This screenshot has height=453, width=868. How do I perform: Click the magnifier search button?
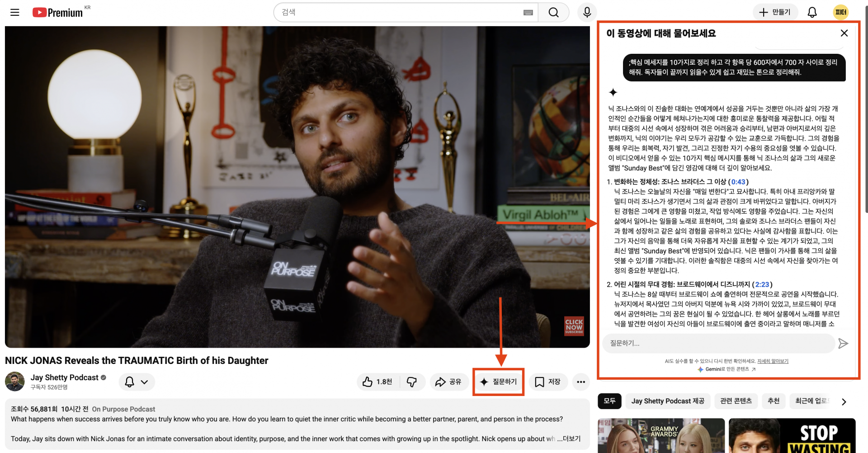point(554,12)
